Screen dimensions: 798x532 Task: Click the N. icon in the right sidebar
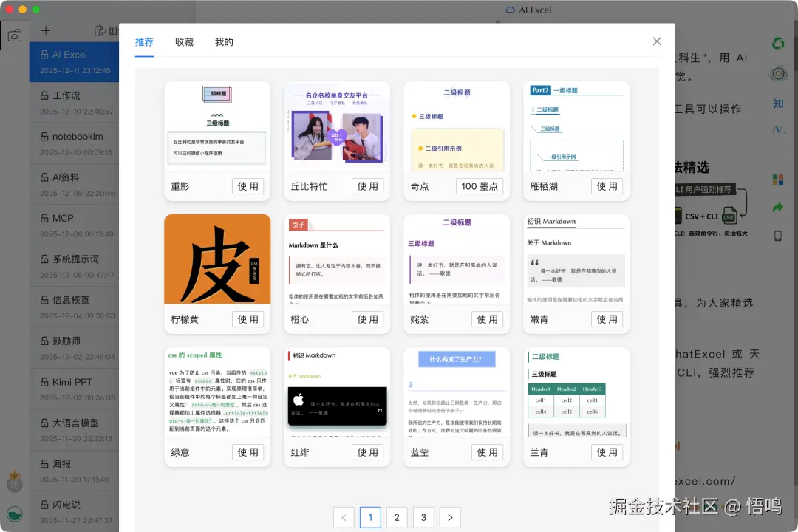click(778, 129)
